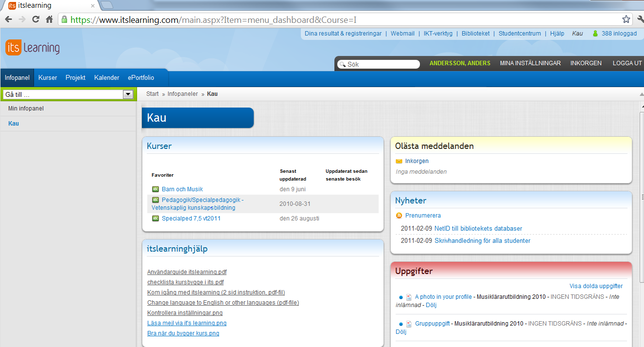Open Dina resultat & registreringar
Image resolution: width=644 pixels, height=347 pixels.
tap(343, 34)
